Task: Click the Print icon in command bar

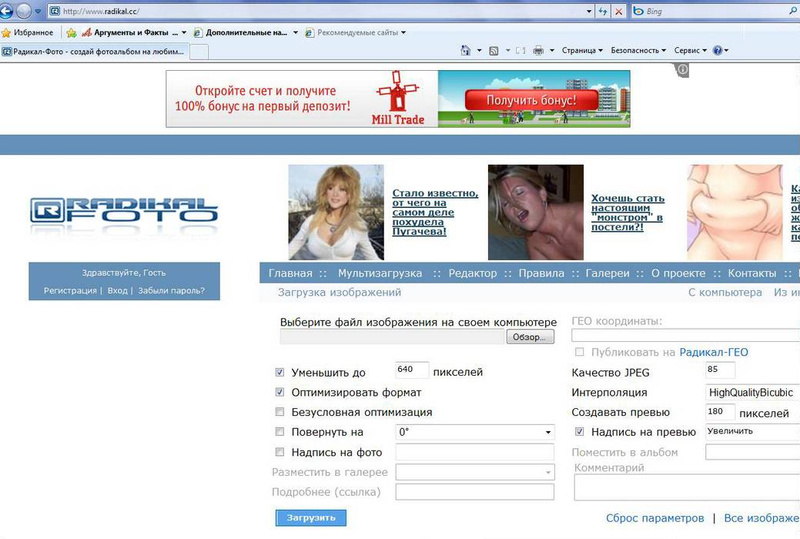Action: [538, 50]
